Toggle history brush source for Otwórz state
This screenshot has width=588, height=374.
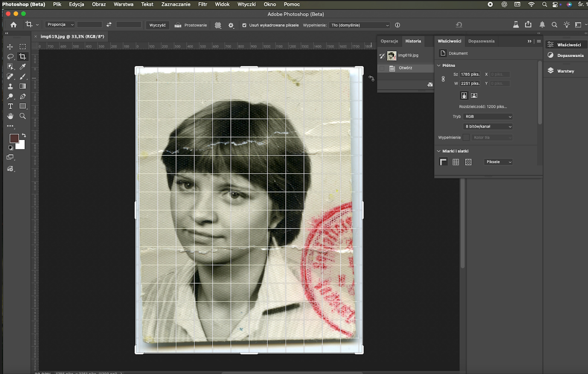(382, 68)
